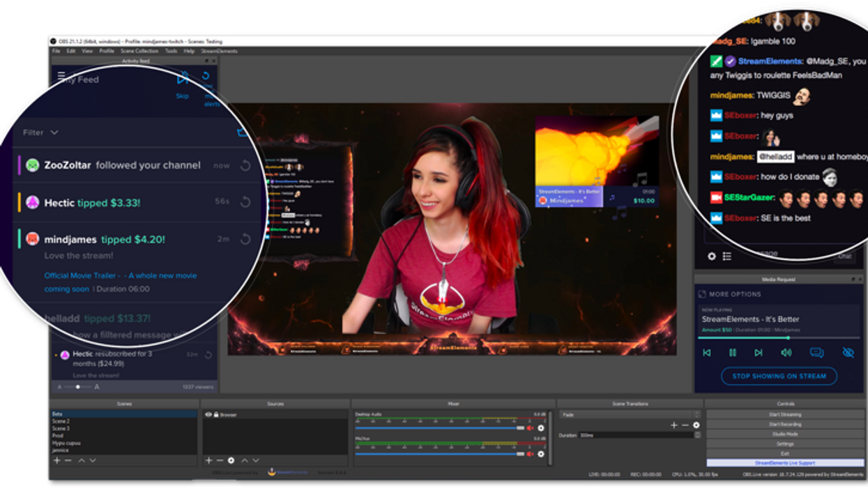Open the Profile menu
Image resolution: width=868 pixels, height=488 pixels.
[x=107, y=52]
